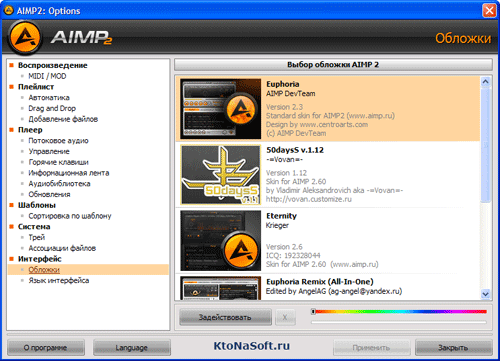Select Euphoria Remix skin thumbnail

[x=221, y=288]
